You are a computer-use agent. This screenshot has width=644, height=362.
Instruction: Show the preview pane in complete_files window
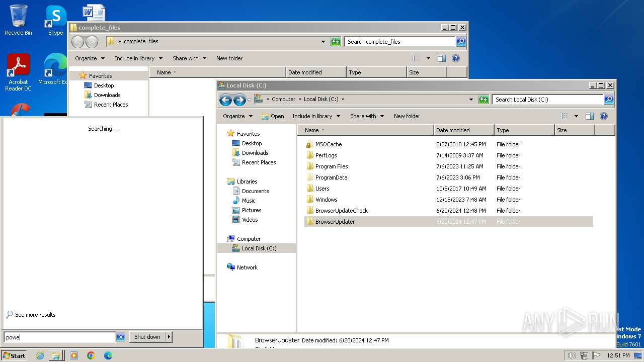tap(442, 58)
